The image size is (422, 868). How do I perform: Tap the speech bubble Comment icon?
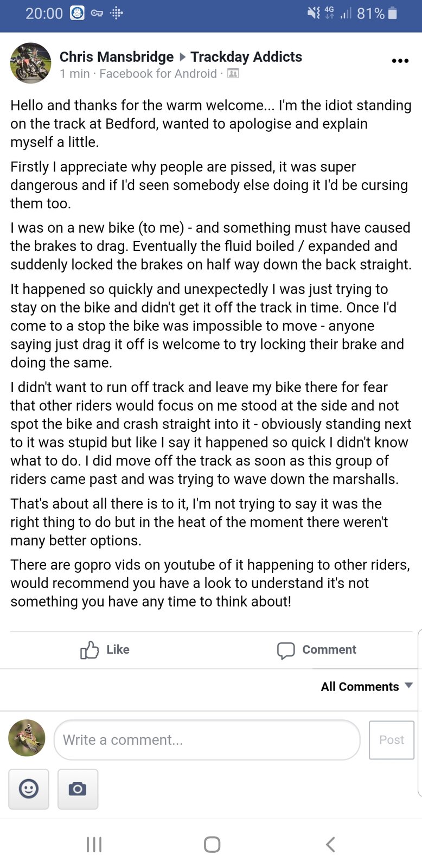click(x=286, y=650)
